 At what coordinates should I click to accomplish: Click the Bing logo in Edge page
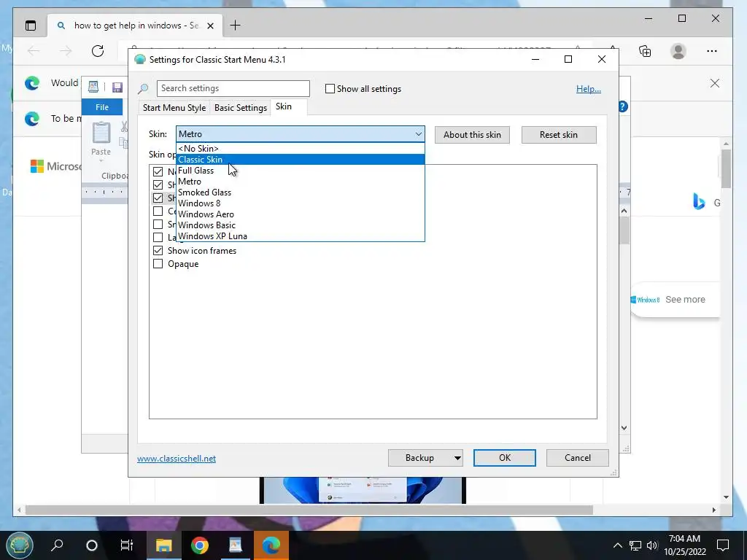(698, 201)
